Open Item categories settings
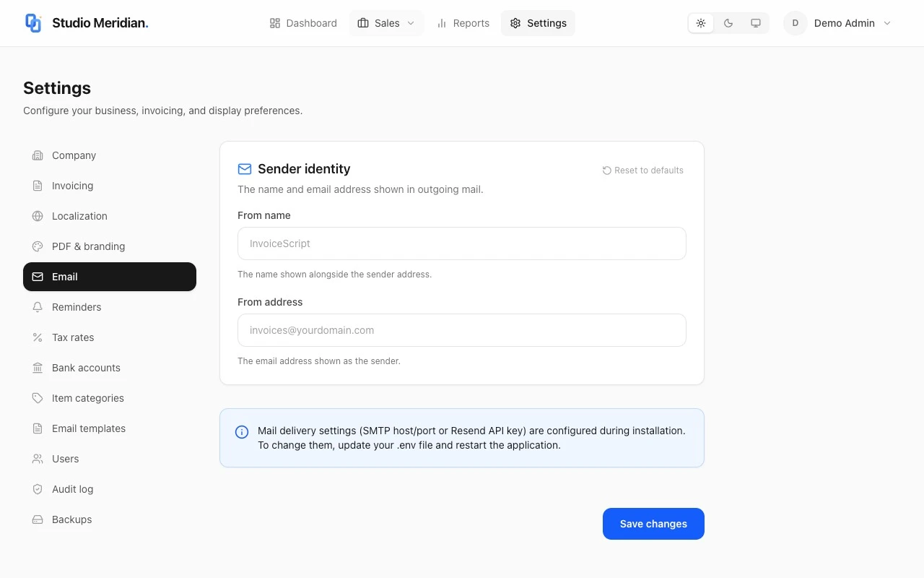 [x=110, y=398]
